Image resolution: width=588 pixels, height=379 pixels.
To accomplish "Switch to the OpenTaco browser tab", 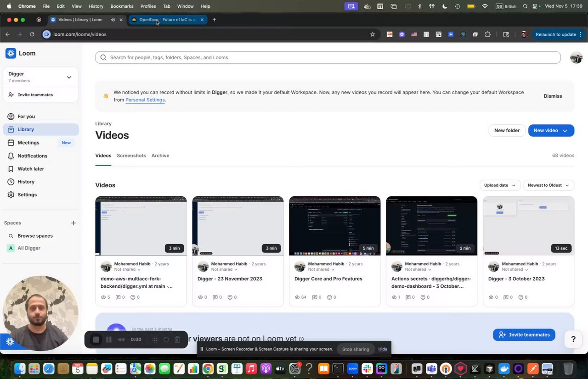I will coord(167,20).
